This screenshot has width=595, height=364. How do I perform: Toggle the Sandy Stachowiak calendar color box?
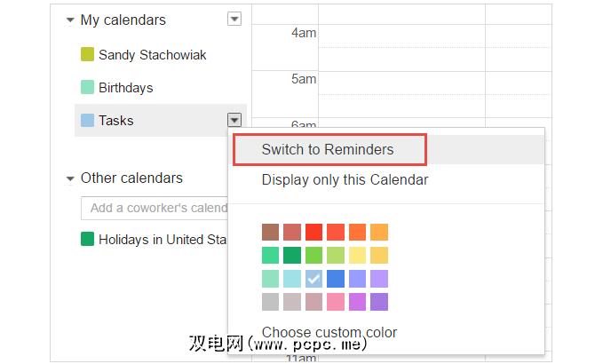point(87,55)
